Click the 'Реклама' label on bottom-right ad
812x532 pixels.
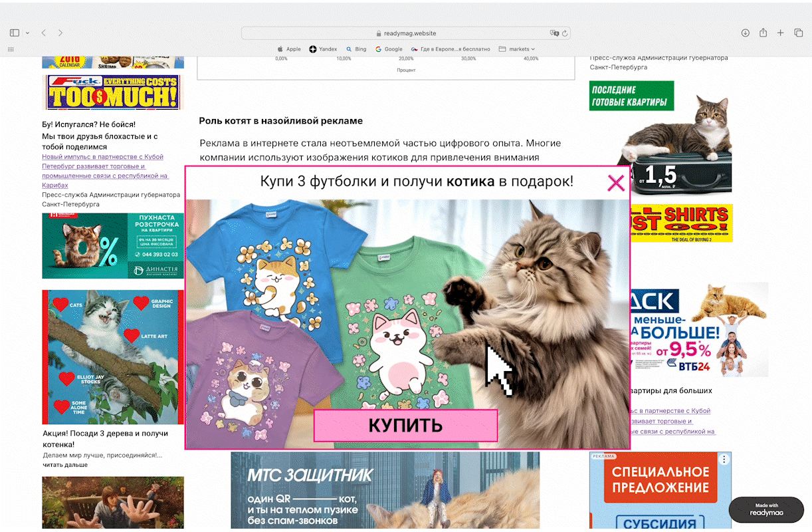click(x=604, y=456)
